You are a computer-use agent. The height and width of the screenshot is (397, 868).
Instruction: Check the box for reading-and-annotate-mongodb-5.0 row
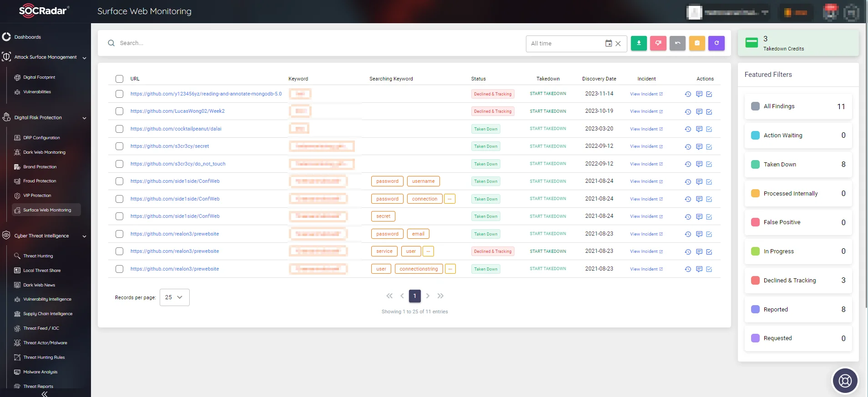pos(119,94)
